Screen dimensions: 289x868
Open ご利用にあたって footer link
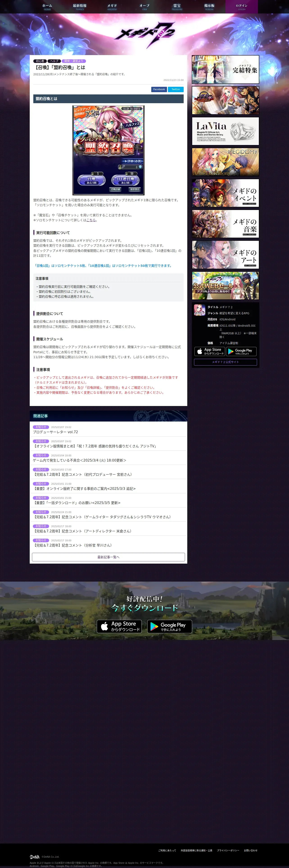167,850
